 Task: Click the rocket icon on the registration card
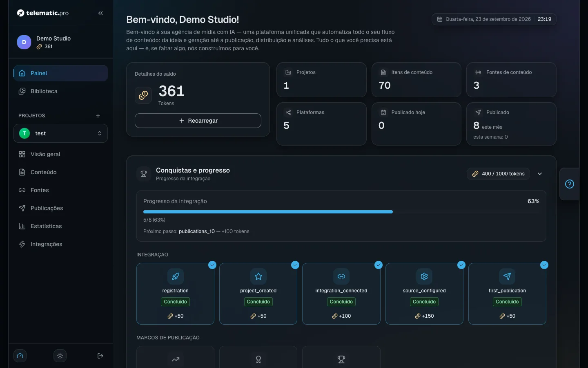176,276
